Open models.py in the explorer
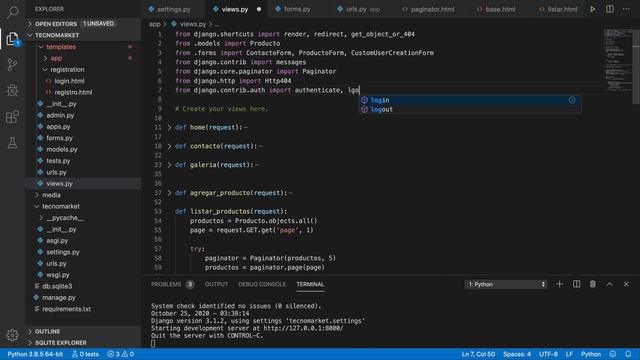 coord(84,149)
